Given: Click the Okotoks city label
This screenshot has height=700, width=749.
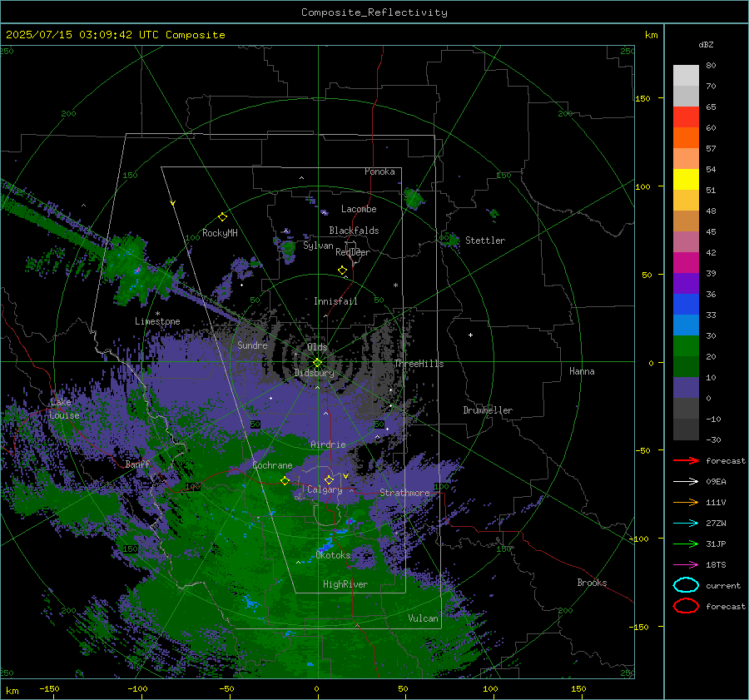Looking at the screenshot, I should [333, 555].
